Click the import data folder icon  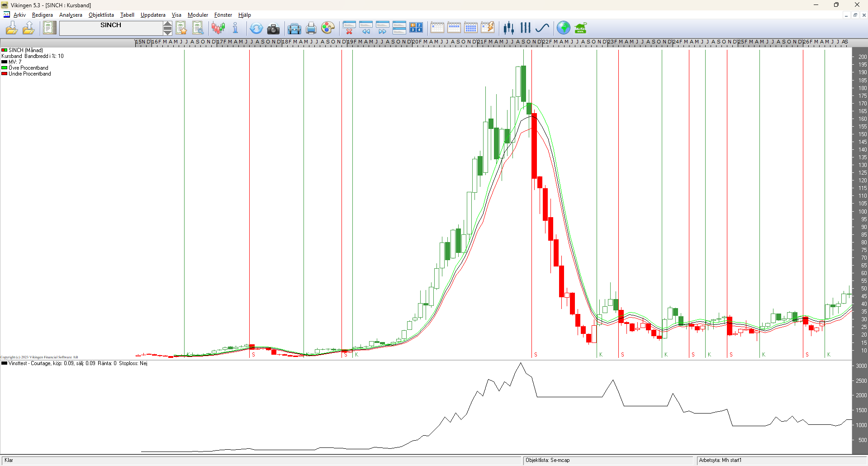[12, 28]
